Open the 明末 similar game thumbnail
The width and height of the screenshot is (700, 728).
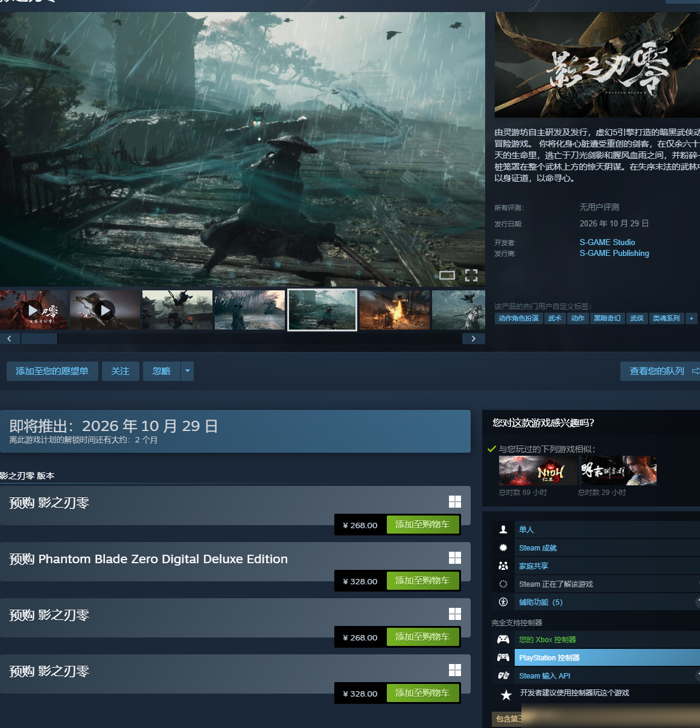click(617, 470)
